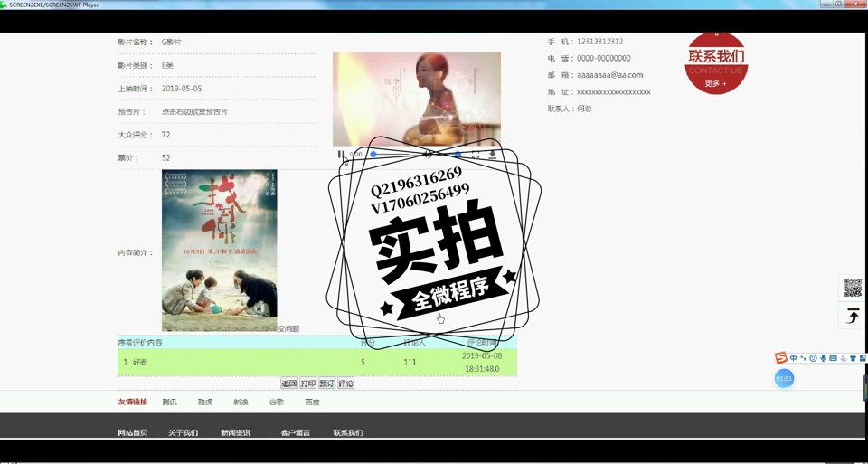This screenshot has height=464, width=868.
Task: Click comment timestamp 2019-05-08
Action: (x=482, y=356)
